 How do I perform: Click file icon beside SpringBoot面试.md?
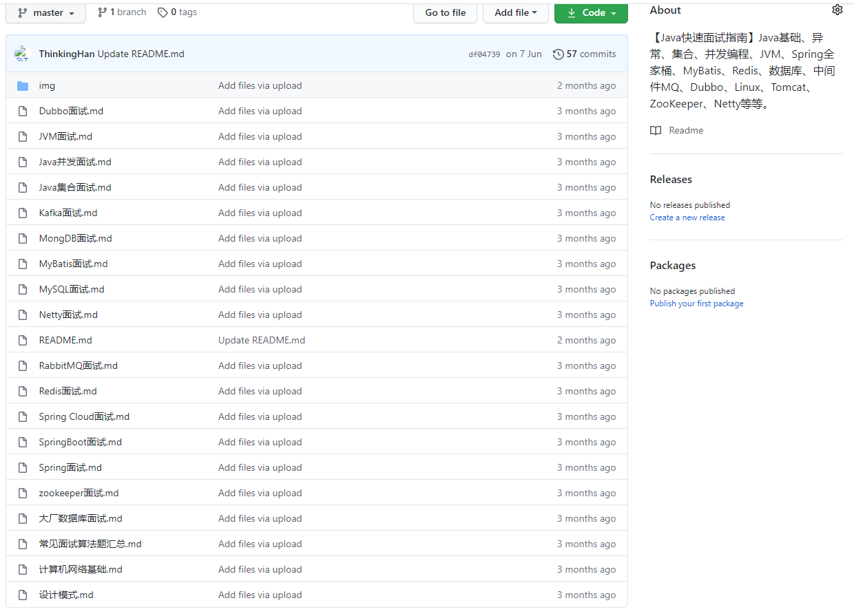click(23, 442)
